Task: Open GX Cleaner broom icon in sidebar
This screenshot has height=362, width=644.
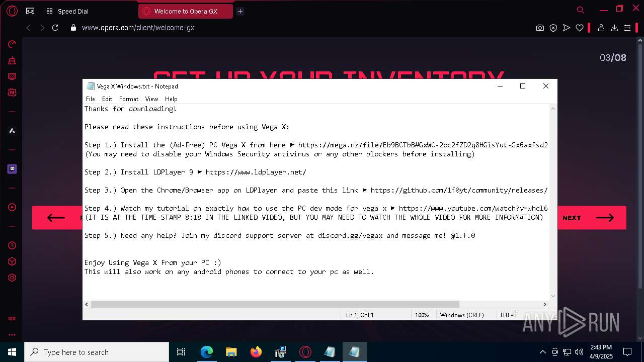Action: pyautogui.click(x=12, y=60)
